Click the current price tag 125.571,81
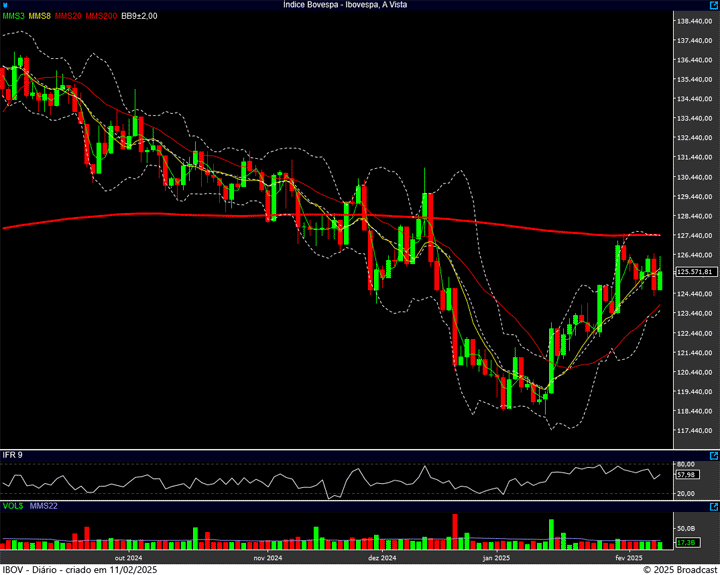The width and height of the screenshot is (720, 575). coord(697,272)
